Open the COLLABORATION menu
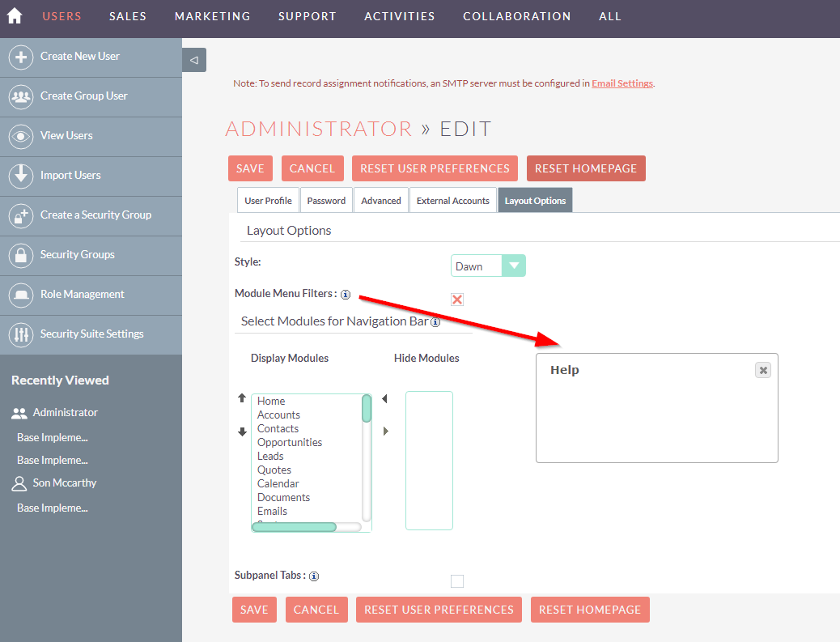Image resolution: width=840 pixels, height=642 pixels. [516, 15]
